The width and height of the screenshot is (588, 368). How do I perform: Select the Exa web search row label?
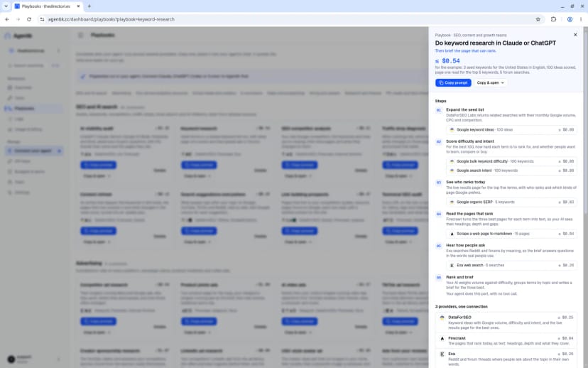[x=470, y=265]
